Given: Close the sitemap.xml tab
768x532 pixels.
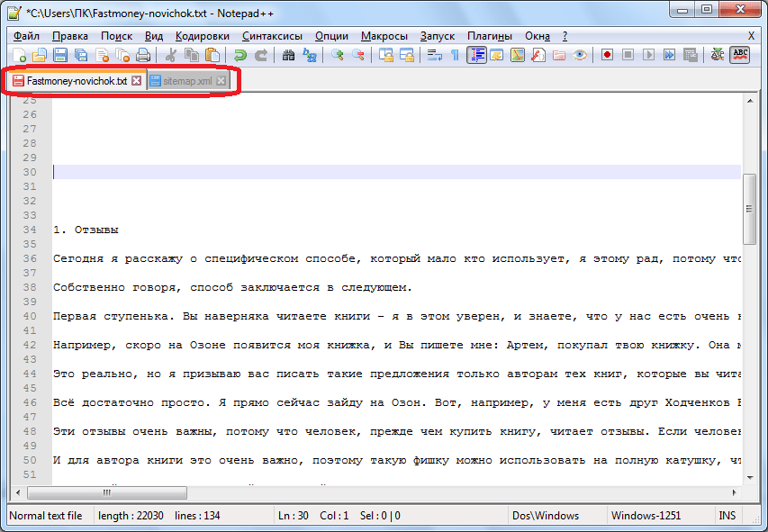Looking at the screenshot, I should (221, 81).
